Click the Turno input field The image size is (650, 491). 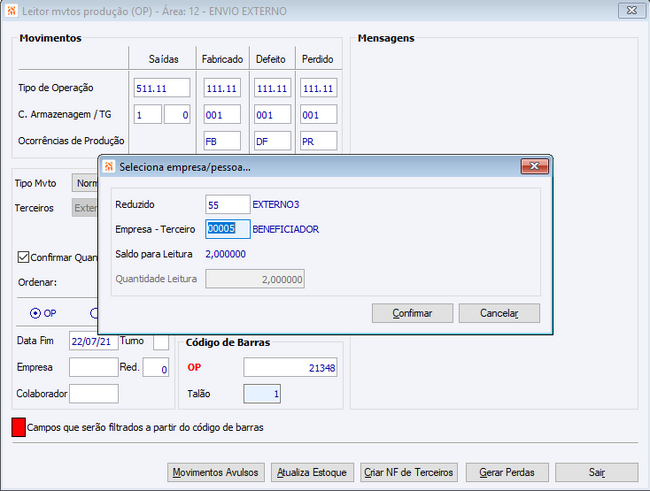[161, 343]
